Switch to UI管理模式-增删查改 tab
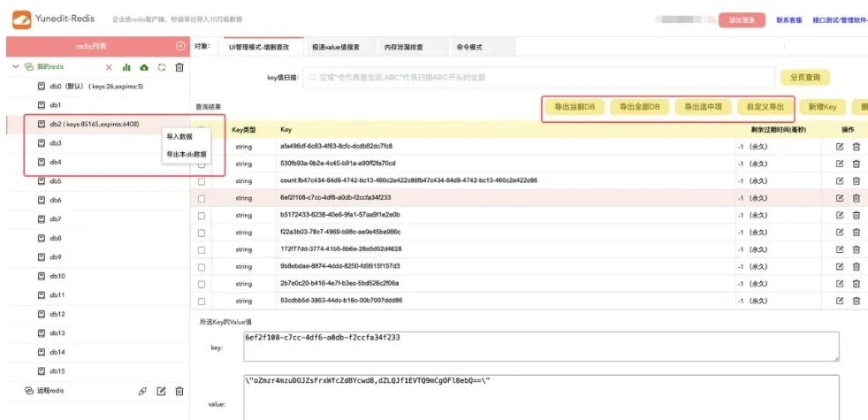Screen dimensions: 868x420 259,47
